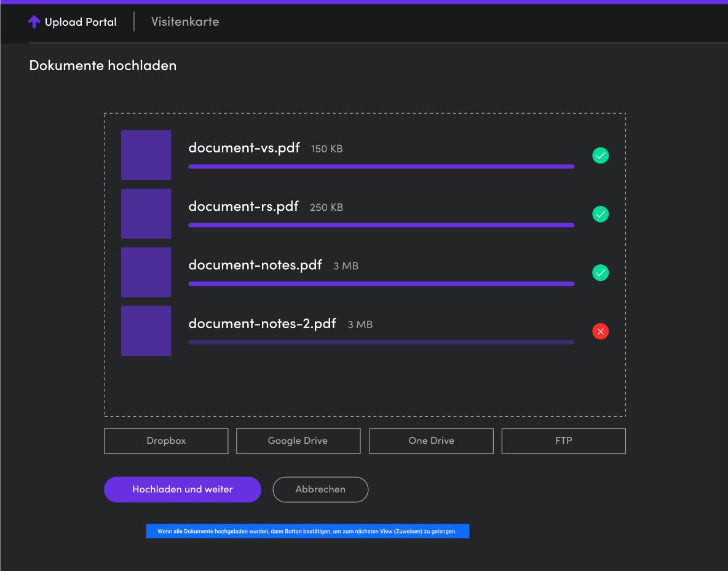Select the document-rs.pdf purple thumbnail

pyautogui.click(x=146, y=213)
